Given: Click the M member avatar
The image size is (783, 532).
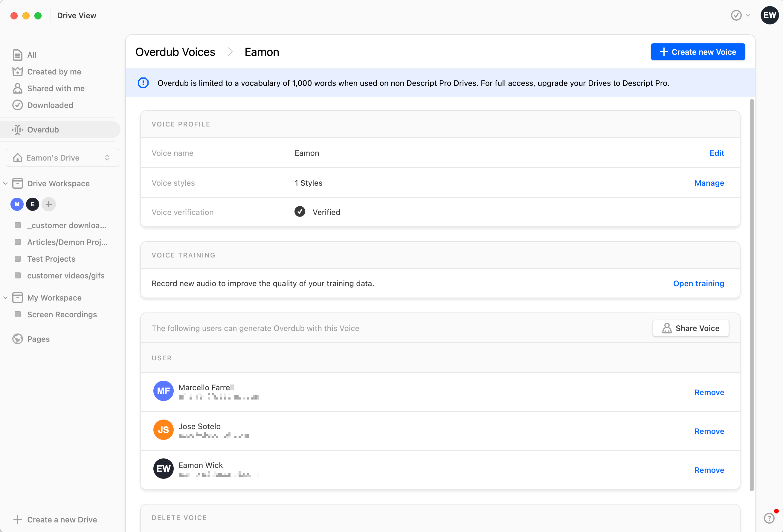Looking at the screenshot, I should (x=17, y=204).
